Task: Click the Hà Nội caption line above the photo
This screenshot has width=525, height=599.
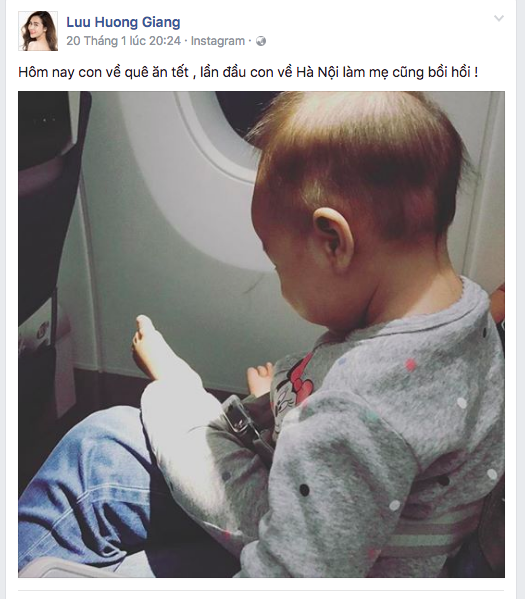Action: click(248, 72)
